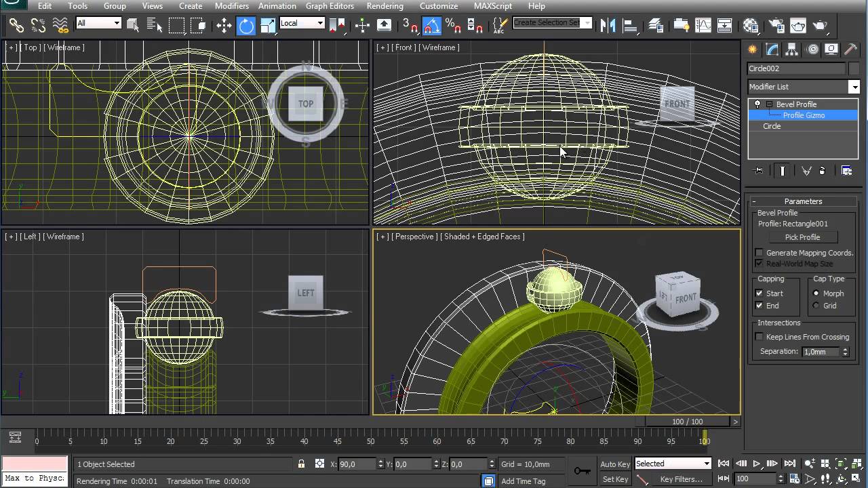This screenshot has width=868, height=488.
Task: Open selection filter All dropdown
Action: pos(98,23)
